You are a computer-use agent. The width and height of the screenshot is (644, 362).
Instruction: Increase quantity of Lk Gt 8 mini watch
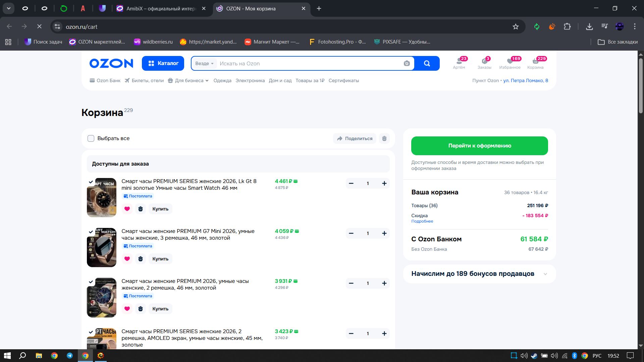click(384, 183)
